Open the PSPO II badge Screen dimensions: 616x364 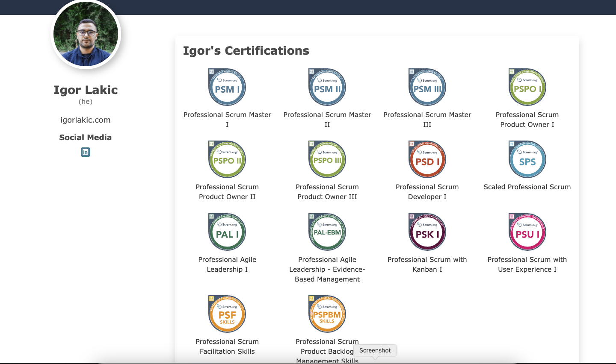[227, 159]
